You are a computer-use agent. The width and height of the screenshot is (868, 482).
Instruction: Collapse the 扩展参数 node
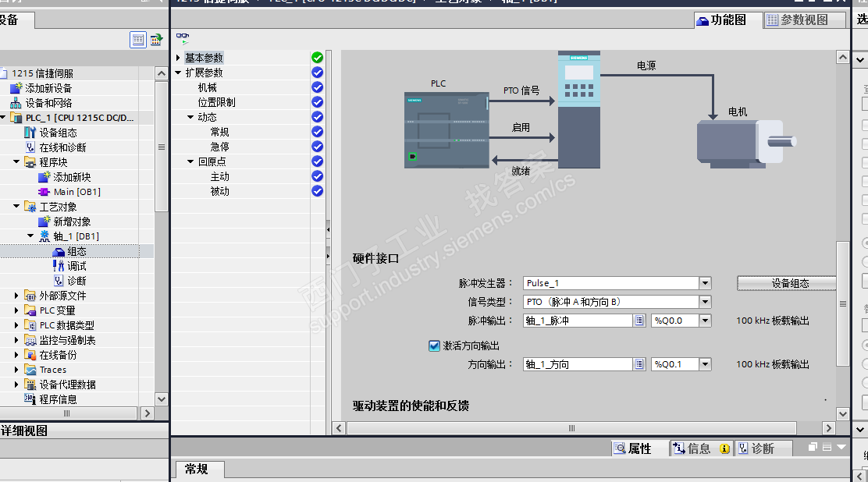click(x=178, y=73)
